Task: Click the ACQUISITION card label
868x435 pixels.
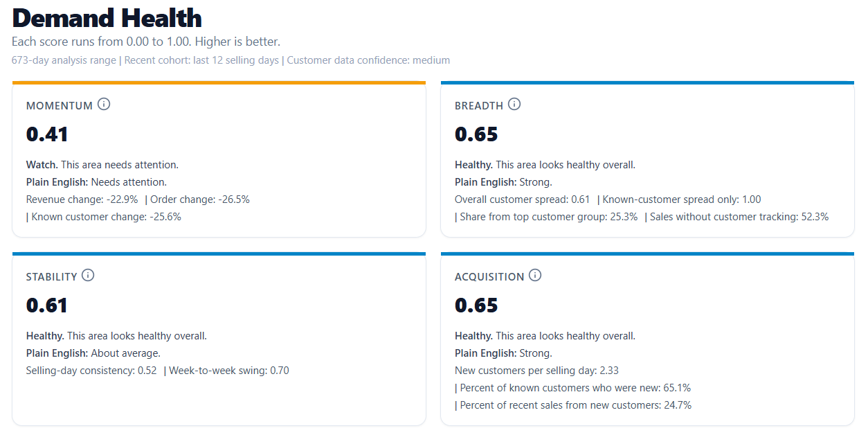Action: (489, 277)
